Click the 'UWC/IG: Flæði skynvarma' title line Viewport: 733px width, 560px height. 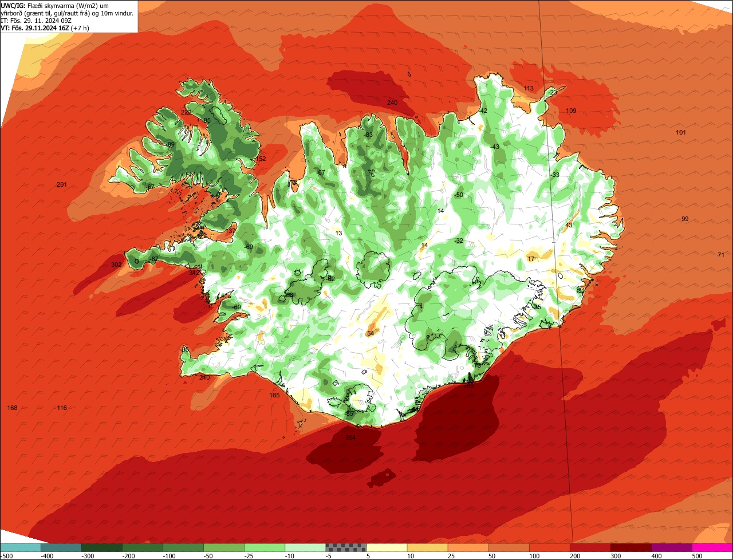click(55, 5)
